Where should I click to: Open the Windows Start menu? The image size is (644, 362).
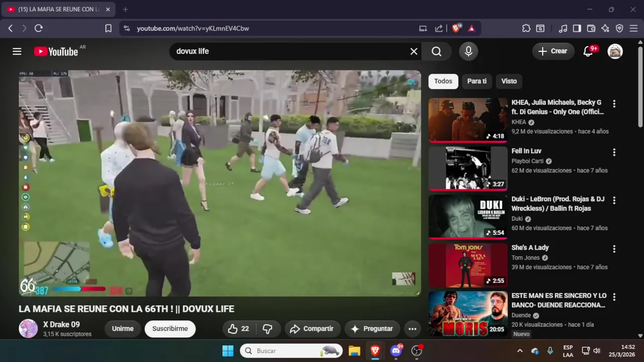(227, 351)
